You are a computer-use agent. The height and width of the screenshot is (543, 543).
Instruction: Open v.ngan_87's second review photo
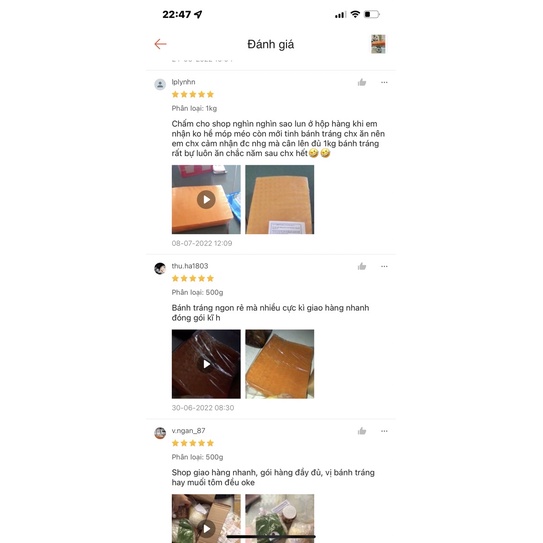click(x=280, y=518)
